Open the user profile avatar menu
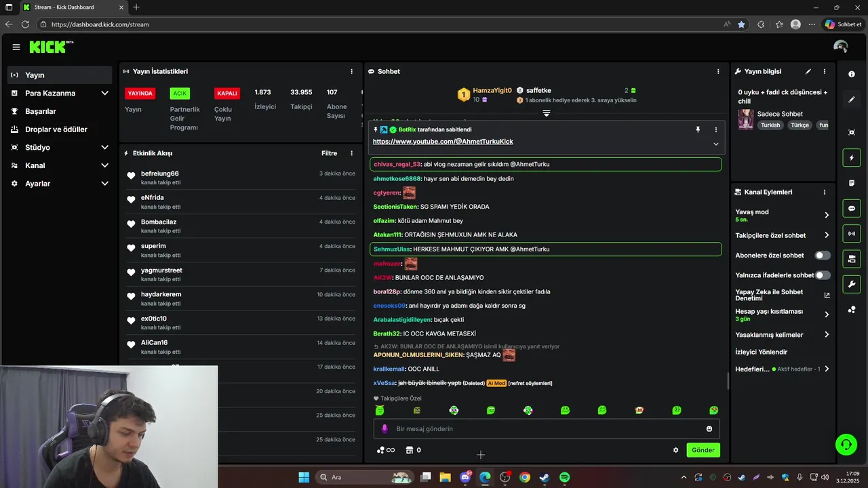Viewport: 868px width, 488px height. pos(841,47)
